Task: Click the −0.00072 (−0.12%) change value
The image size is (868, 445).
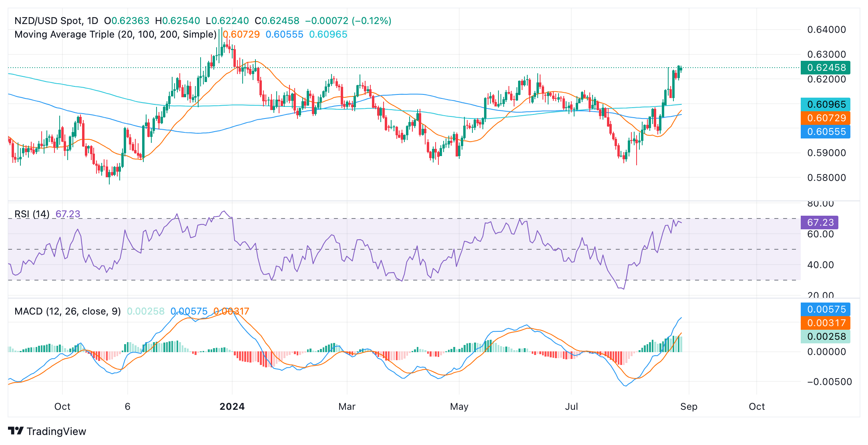Action: click(348, 21)
